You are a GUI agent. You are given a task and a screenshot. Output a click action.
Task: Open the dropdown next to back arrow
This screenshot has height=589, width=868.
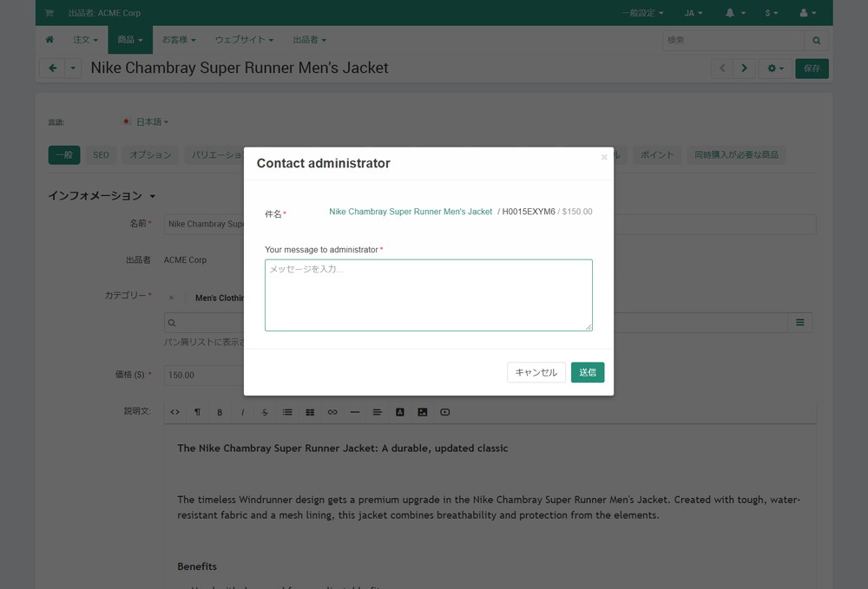73,68
